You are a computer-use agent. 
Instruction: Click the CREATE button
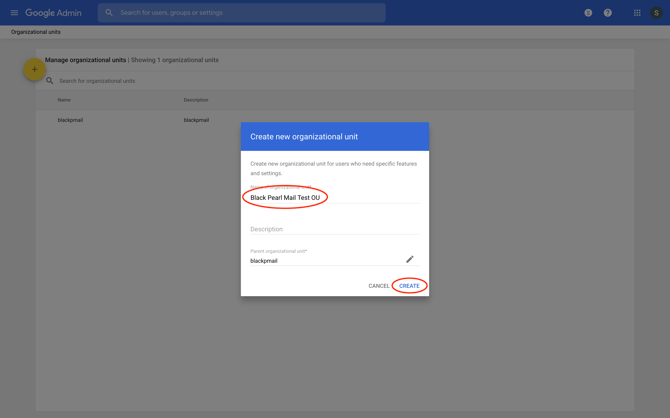coord(409,286)
